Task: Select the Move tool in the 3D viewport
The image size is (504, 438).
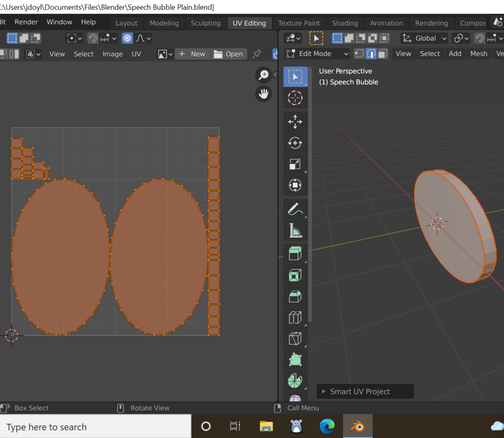Action: [295, 122]
